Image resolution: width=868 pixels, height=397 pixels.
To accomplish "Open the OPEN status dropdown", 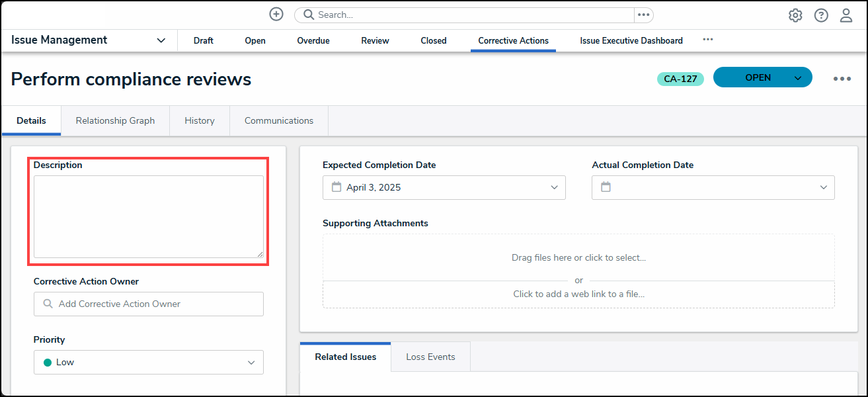I will pyautogui.click(x=797, y=78).
